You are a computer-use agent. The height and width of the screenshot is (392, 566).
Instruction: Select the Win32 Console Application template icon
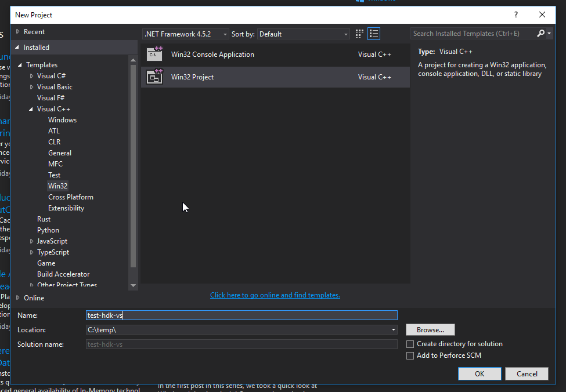[x=154, y=54]
